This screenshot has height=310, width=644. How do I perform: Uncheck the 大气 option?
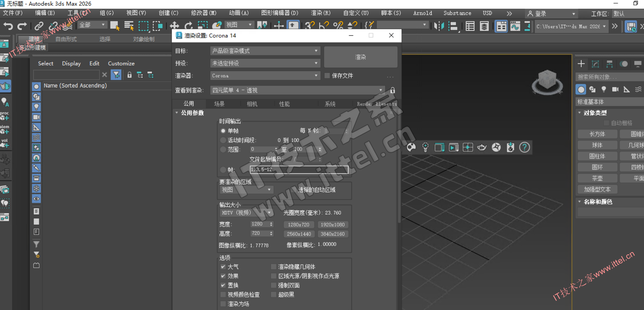point(223,267)
